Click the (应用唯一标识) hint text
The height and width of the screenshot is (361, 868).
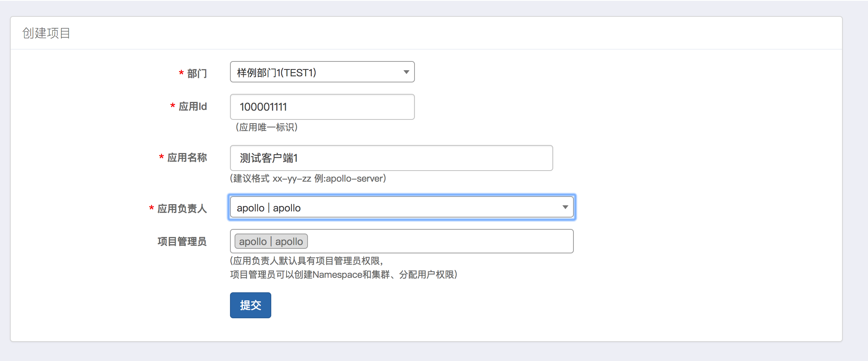click(266, 127)
